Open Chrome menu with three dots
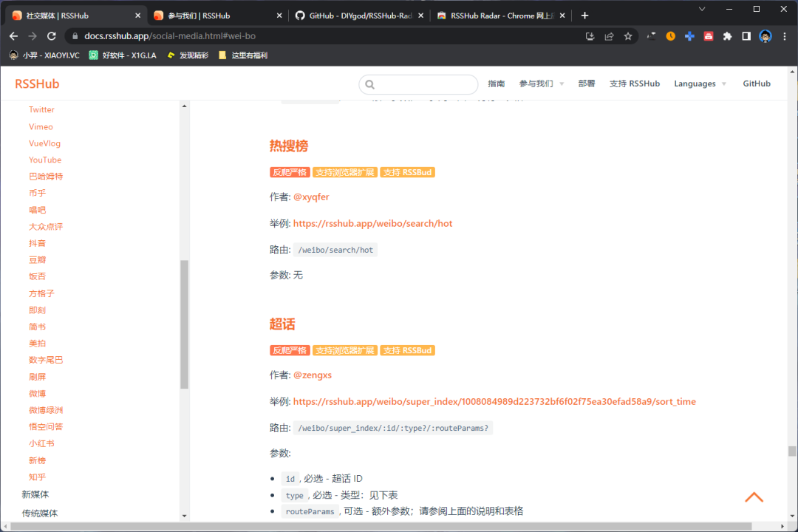Image resolution: width=798 pixels, height=532 pixels. 785,35
